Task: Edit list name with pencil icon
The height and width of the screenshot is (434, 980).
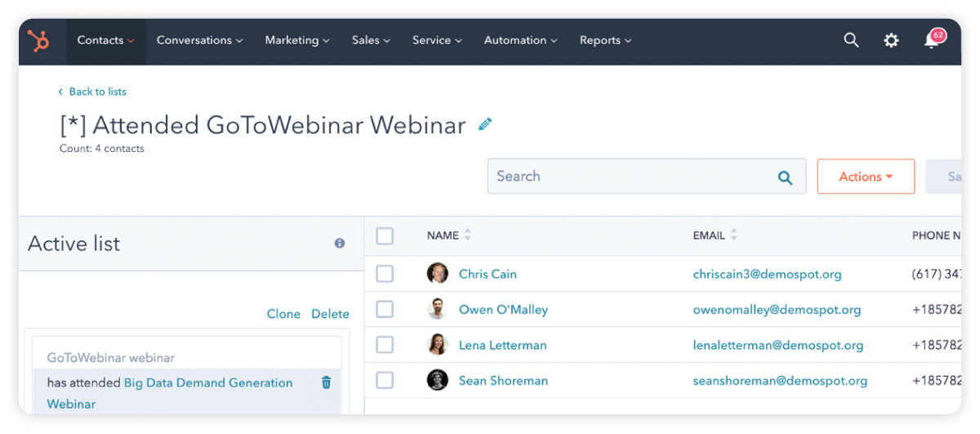Action: [x=485, y=125]
